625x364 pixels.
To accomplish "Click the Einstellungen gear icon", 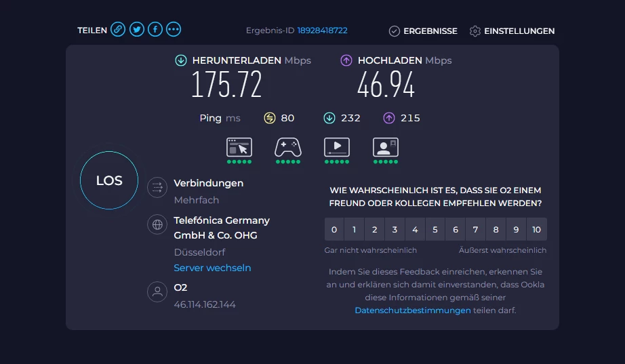I will coord(475,31).
